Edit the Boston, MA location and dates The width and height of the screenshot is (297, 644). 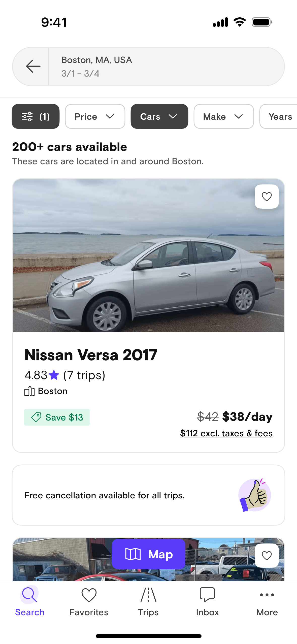pyautogui.click(x=166, y=67)
